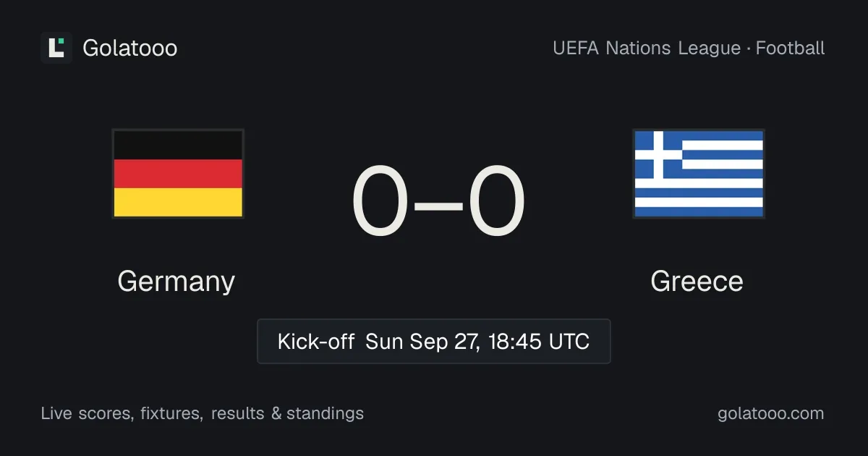Pick the red stripe of Germany flag
The width and height of the screenshot is (868, 456).
tap(178, 174)
